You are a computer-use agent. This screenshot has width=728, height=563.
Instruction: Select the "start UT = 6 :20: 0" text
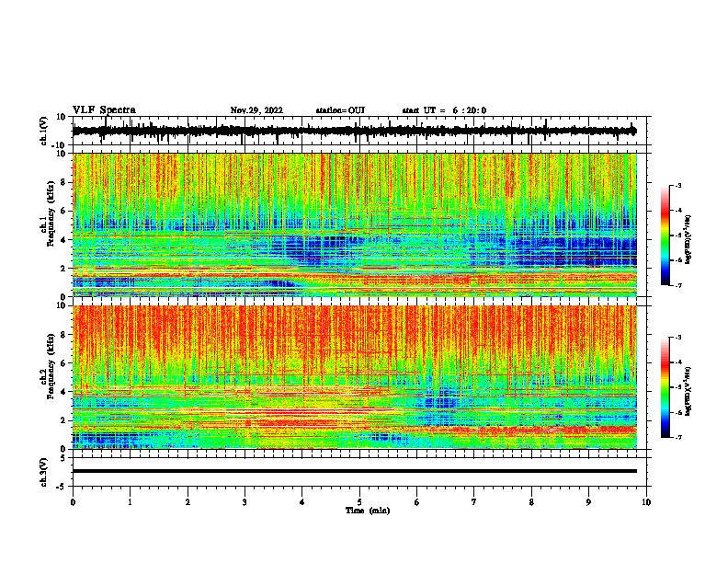pos(444,110)
